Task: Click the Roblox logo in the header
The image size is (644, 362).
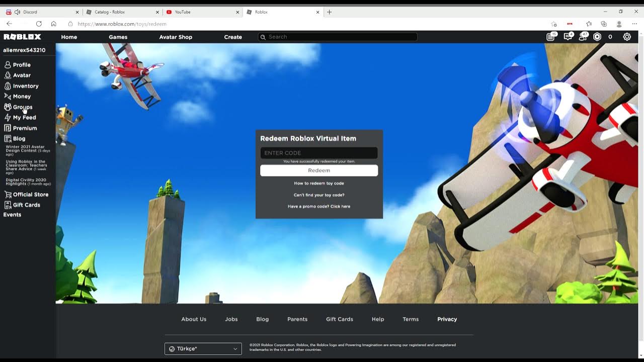Action: pyautogui.click(x=22, y=37)
